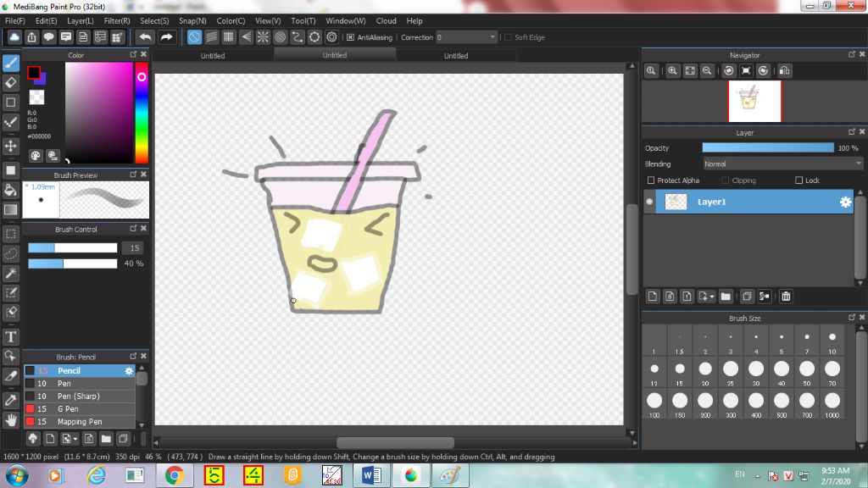Screen dimensions: 868x488
Task: Toggle the AntiAliasing checkbox
Action: 350,37
